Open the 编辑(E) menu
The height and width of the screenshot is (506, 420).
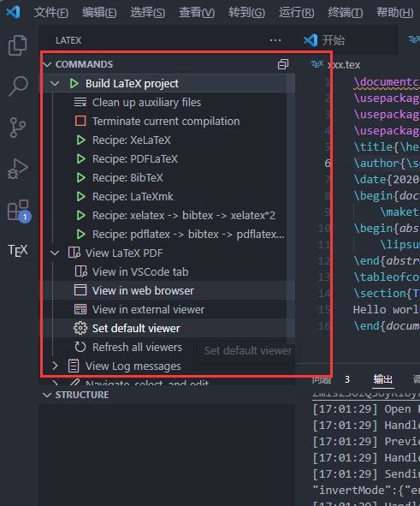(x=99, y=13)
